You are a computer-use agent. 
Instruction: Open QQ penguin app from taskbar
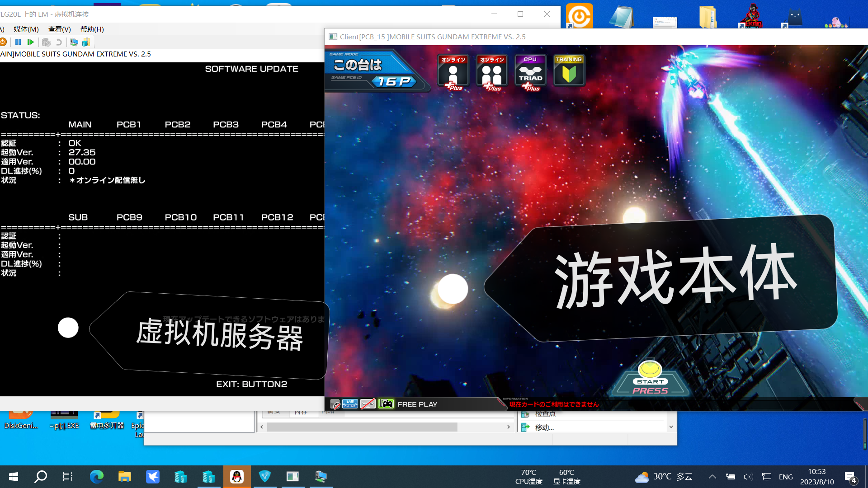[236, 476]
